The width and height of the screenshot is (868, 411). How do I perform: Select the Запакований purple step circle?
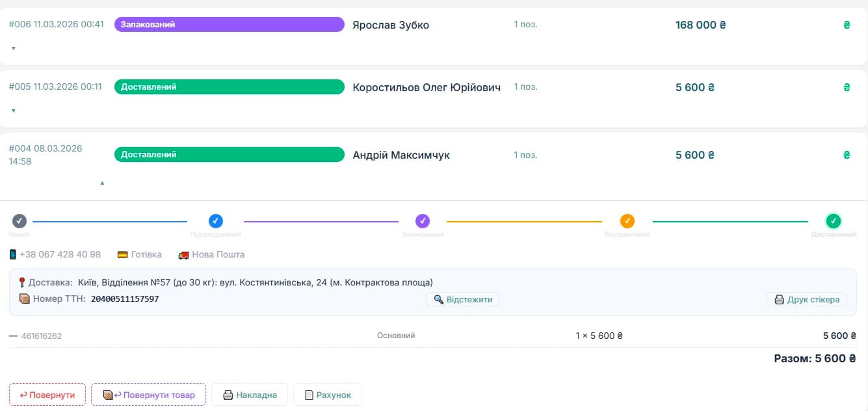point(423,221)
